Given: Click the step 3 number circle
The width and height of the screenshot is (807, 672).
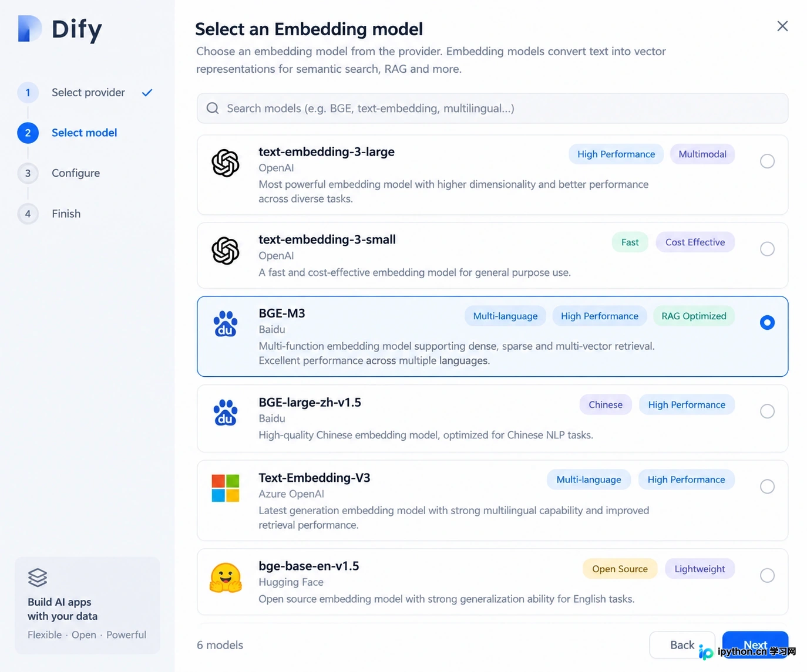Looking at the screenshot, I should (28, 173).
